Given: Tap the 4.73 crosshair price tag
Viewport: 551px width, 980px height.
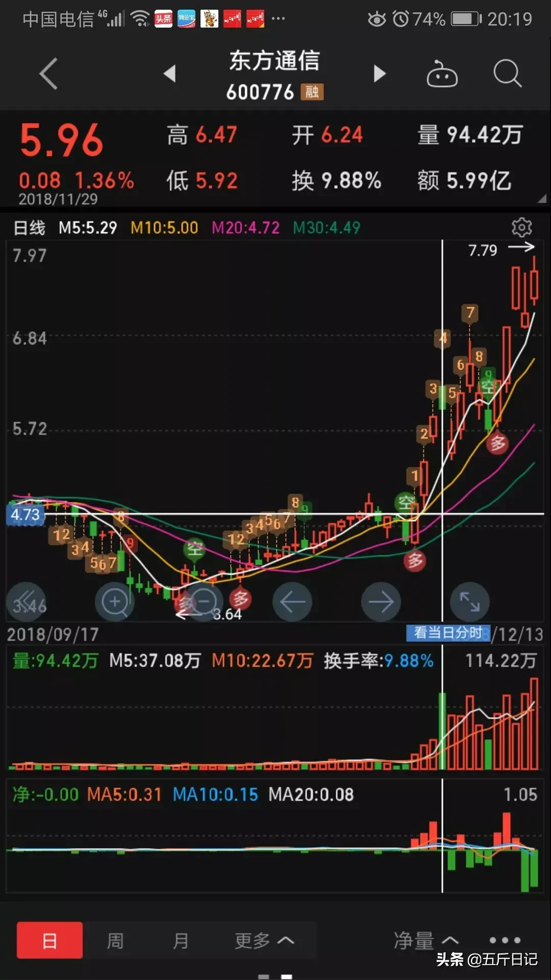Looking at the screenshot, I should pyautogui.click(x=25, y=514).
